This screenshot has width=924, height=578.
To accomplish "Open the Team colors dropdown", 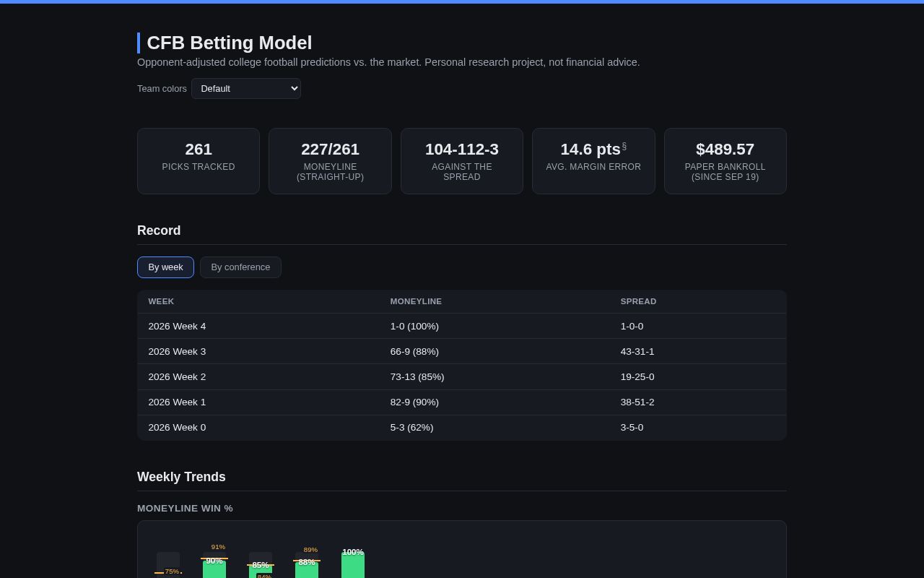I will (246, 88).
